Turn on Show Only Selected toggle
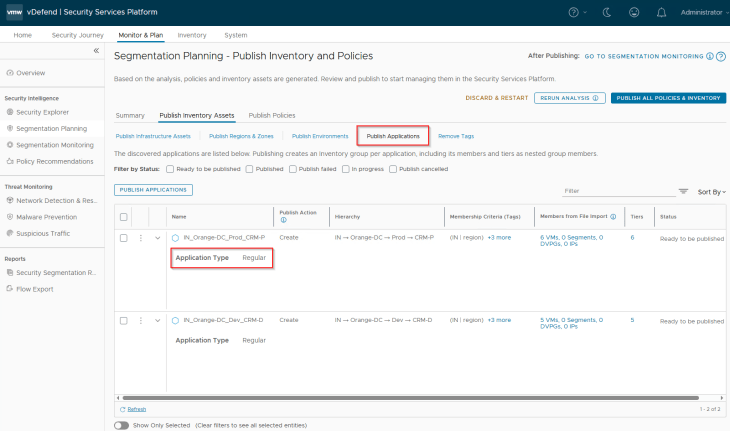 pos(121,425)
